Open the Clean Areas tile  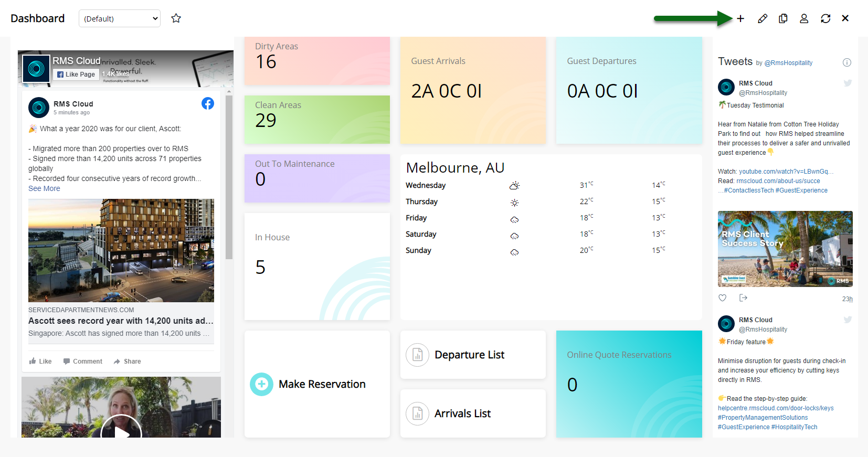pyautogui.click(x=317, y=120)
